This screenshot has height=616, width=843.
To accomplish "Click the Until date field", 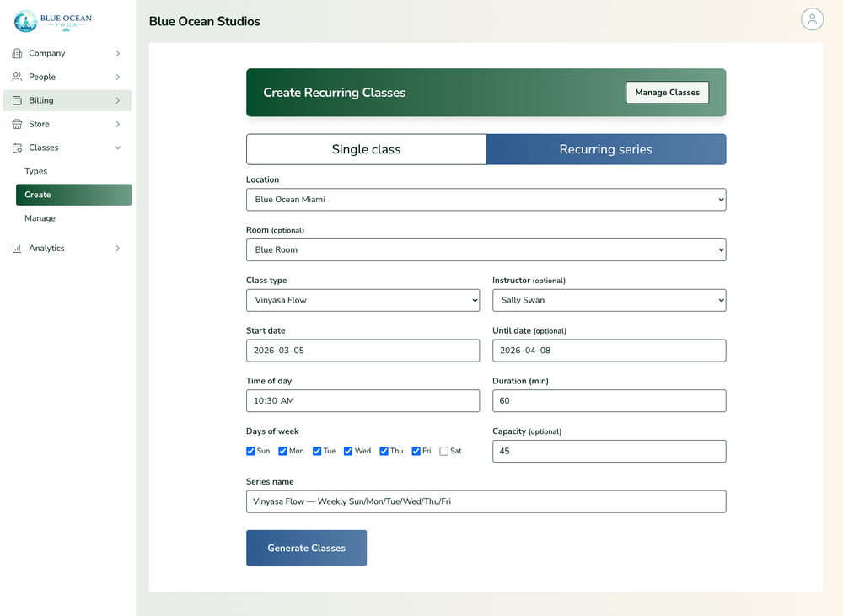I will pos(609,351).
